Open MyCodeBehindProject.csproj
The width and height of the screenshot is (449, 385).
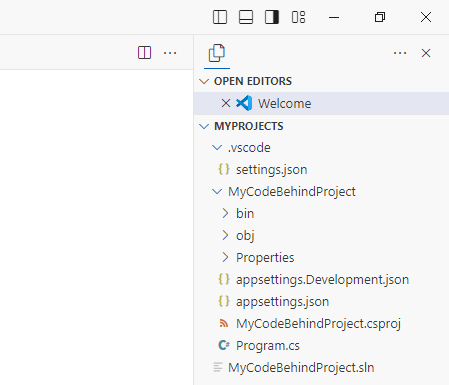click(x=318, y=324)
